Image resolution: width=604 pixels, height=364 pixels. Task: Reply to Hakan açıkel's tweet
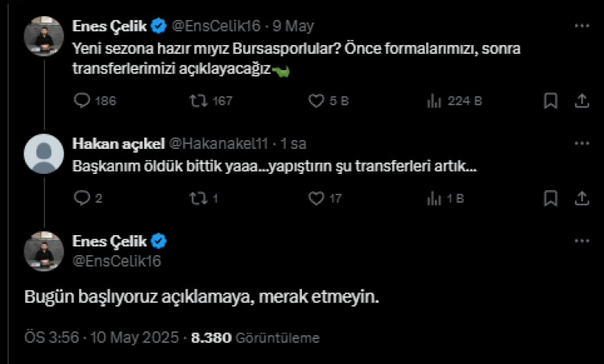(81, 197)
